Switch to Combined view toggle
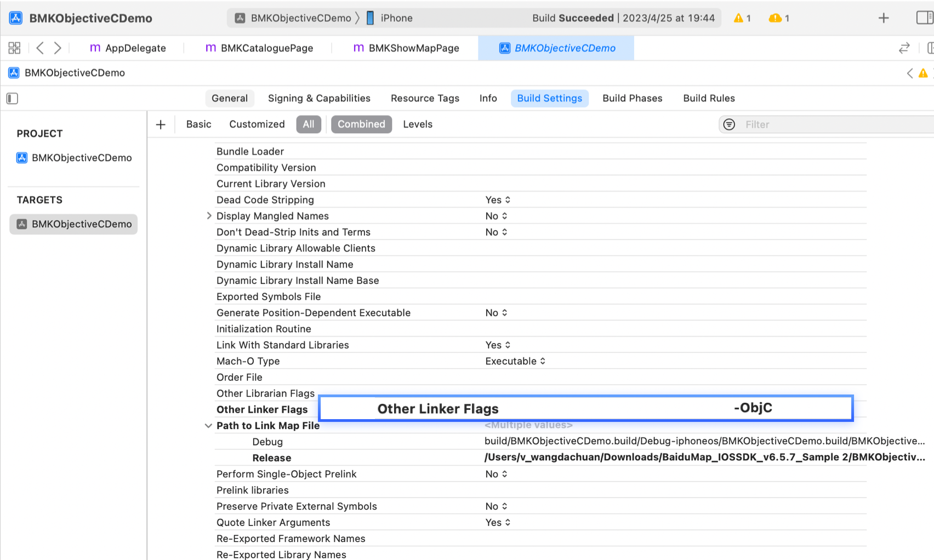 361,124
